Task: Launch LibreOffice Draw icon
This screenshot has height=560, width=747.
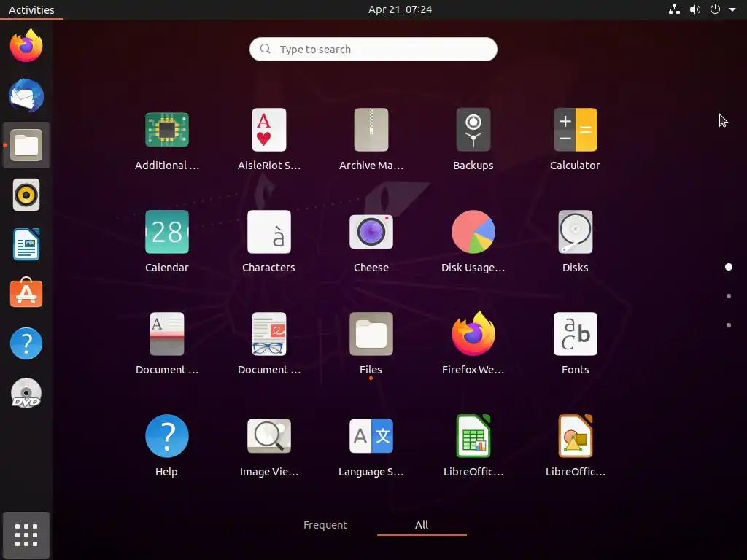Action: tap(575, 436)
